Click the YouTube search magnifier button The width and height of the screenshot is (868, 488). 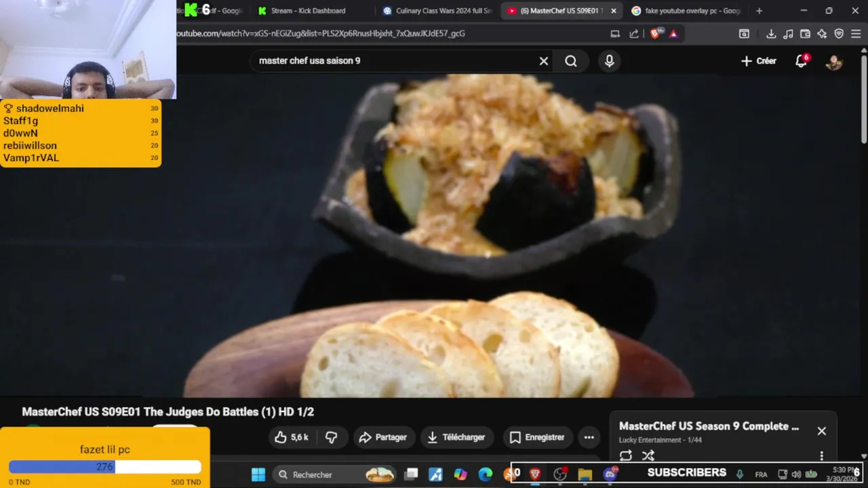point(571,61)
